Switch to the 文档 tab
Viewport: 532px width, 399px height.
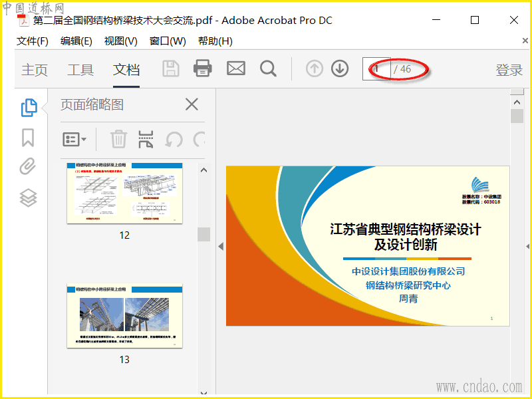126,70
